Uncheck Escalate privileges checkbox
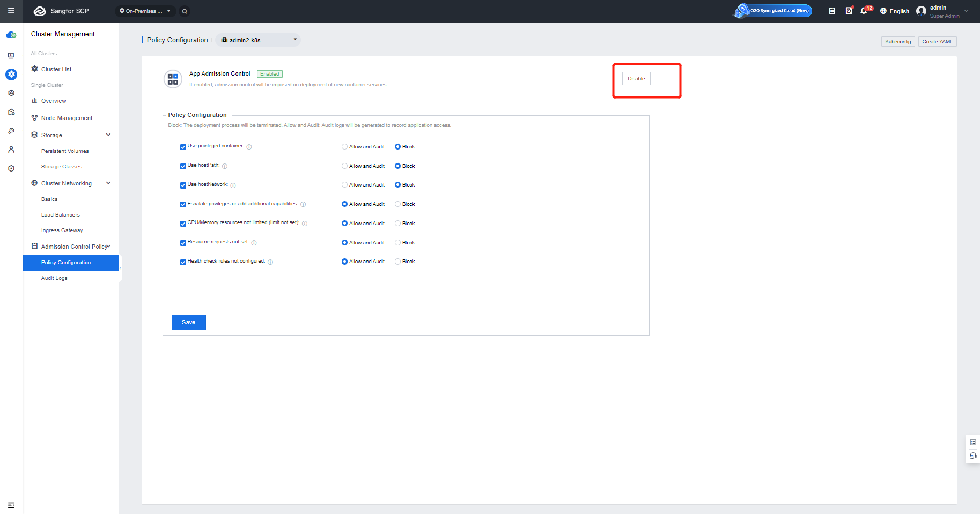 coord(183,204)
